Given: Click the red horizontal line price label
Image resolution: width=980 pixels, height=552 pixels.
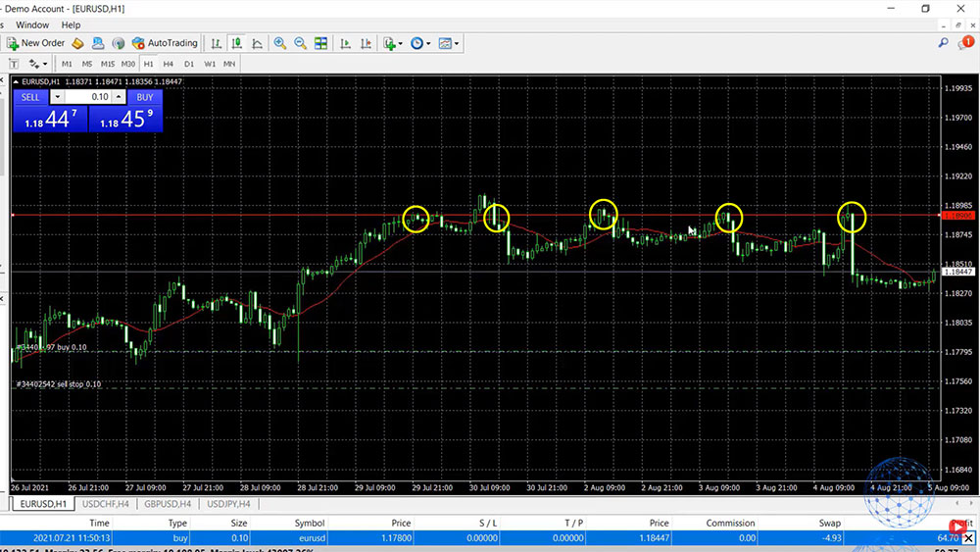Looking at the screenshot, I should coord(956,215).
